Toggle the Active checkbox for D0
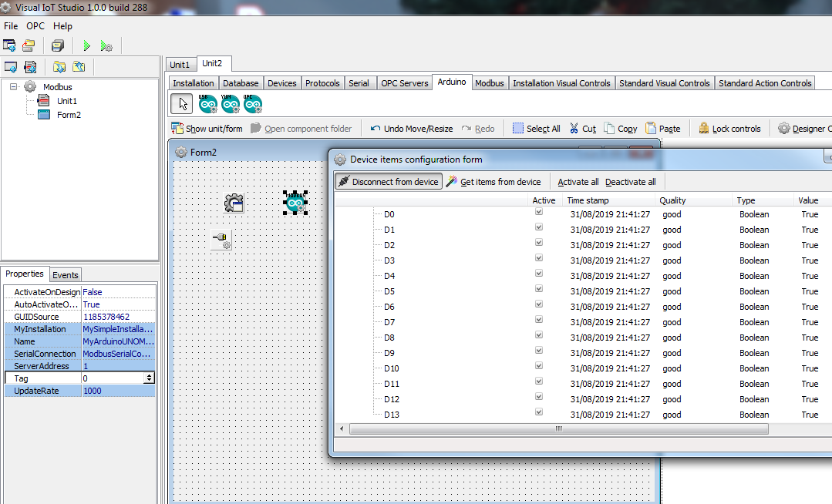This screenshot has height=504, width=832. point(538,212)
